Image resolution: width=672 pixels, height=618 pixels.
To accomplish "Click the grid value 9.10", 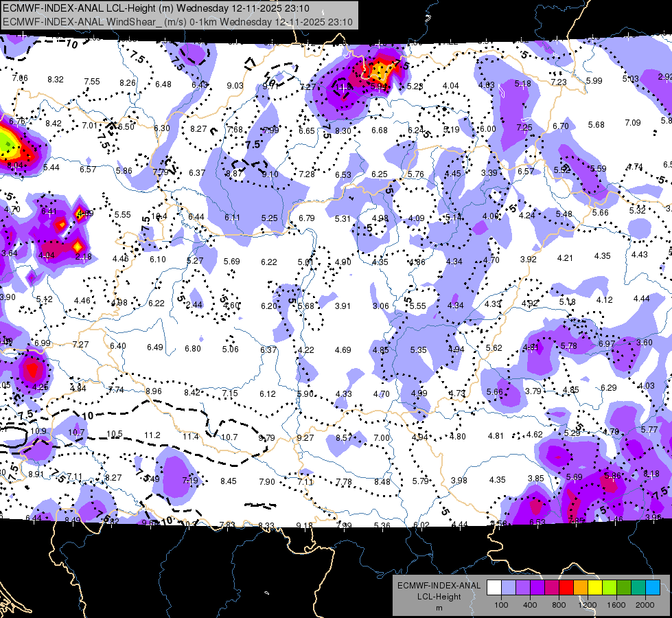I will coord(270,174).
